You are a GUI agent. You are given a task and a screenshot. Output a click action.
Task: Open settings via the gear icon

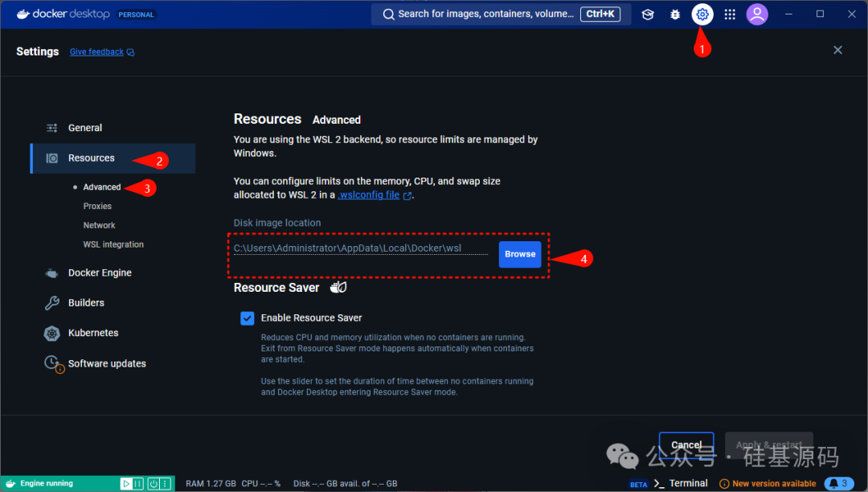tap(702, 14)
